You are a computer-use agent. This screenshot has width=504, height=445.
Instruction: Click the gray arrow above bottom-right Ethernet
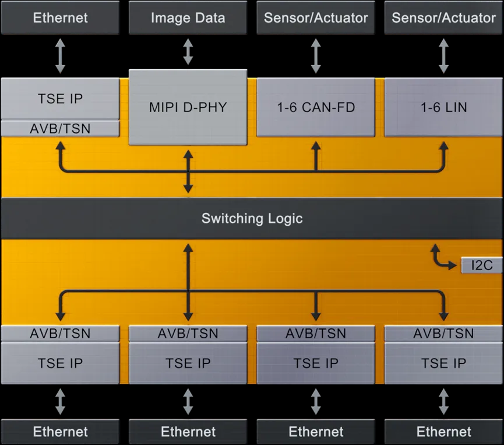(443, 402)
